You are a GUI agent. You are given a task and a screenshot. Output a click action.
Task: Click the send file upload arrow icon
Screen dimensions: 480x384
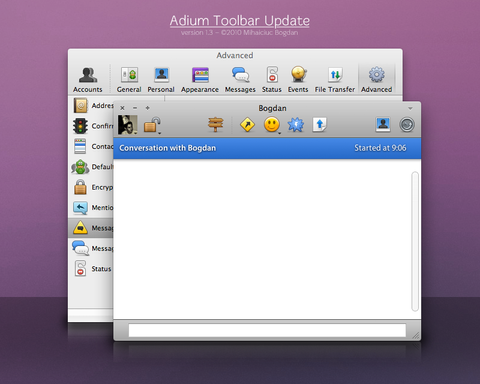(319, 125)
